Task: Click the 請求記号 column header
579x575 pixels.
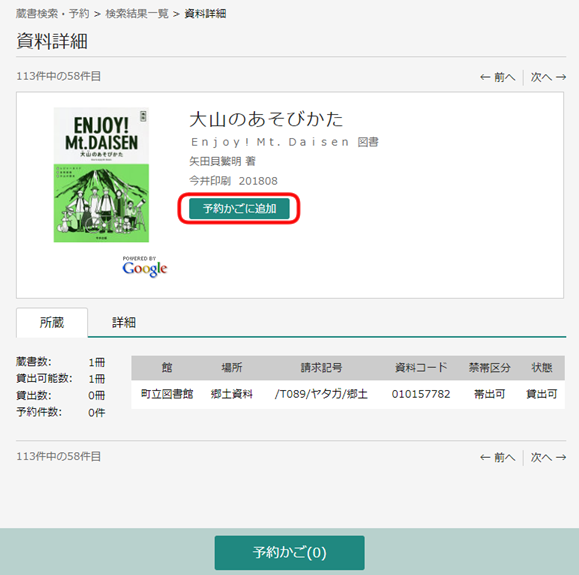Action: point(321,368)
